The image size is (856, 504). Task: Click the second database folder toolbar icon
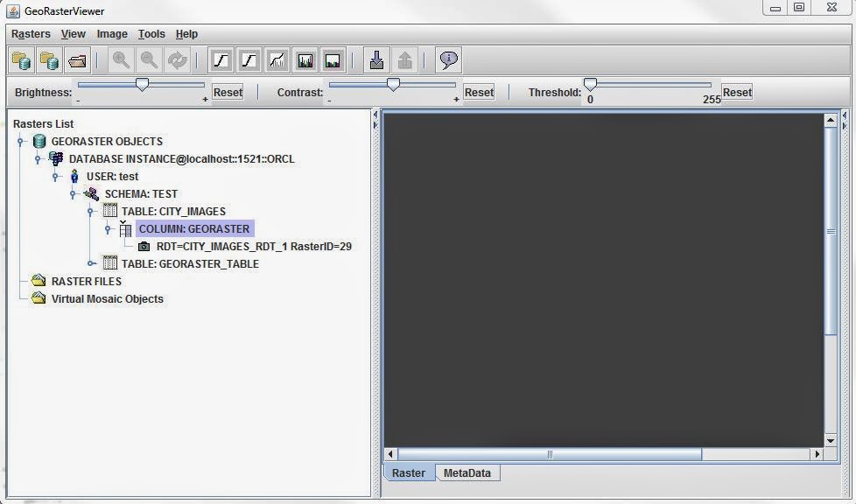click(x=50, y=60)
